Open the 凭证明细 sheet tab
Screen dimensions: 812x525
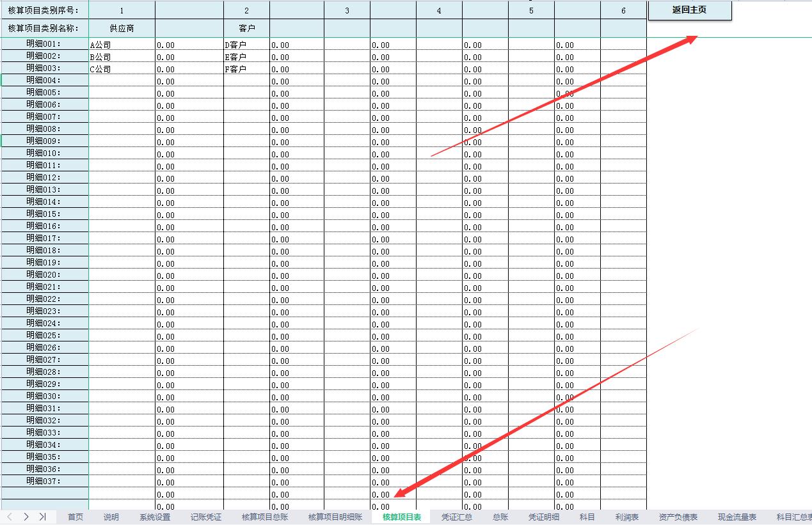point(543,517)
